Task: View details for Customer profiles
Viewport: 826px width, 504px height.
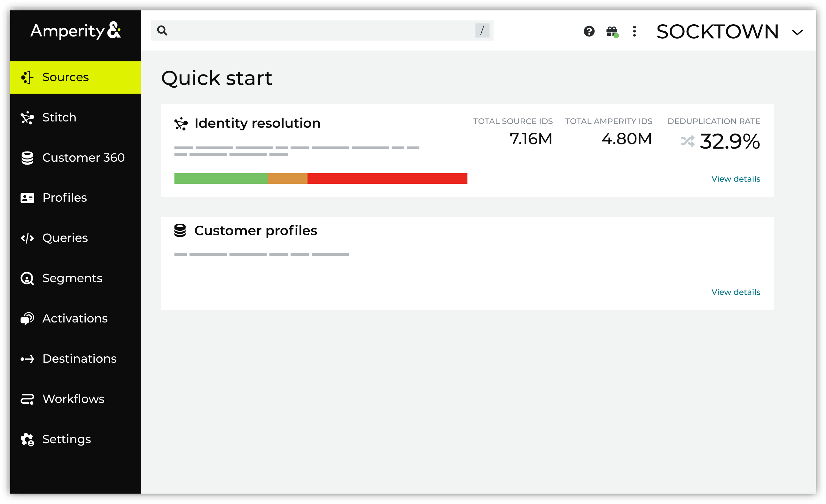Action: pyautogui.click(x=736, y=292)
